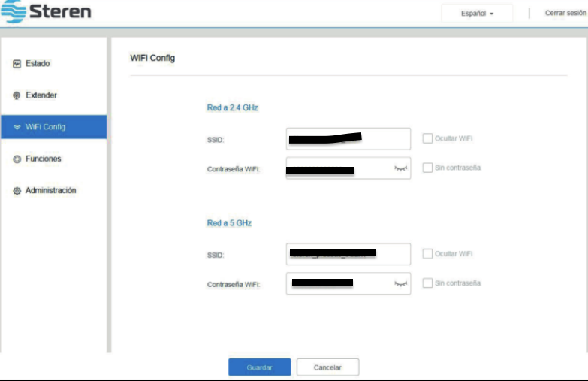Image resolution: width=588 pixels, height=381 pixels.
Task: Check Sin contraseña for the 2.4 GHz network
Action: tap(427, 168)
